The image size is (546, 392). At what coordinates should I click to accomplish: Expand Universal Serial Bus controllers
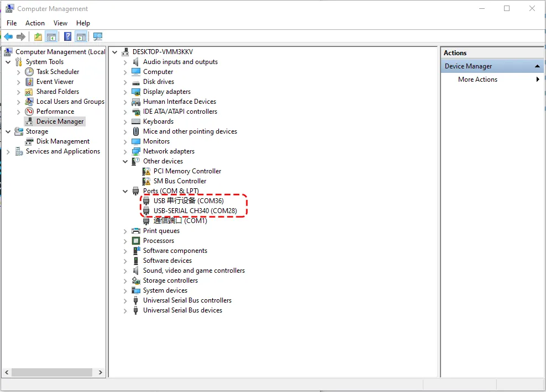[x=125, y=300]
